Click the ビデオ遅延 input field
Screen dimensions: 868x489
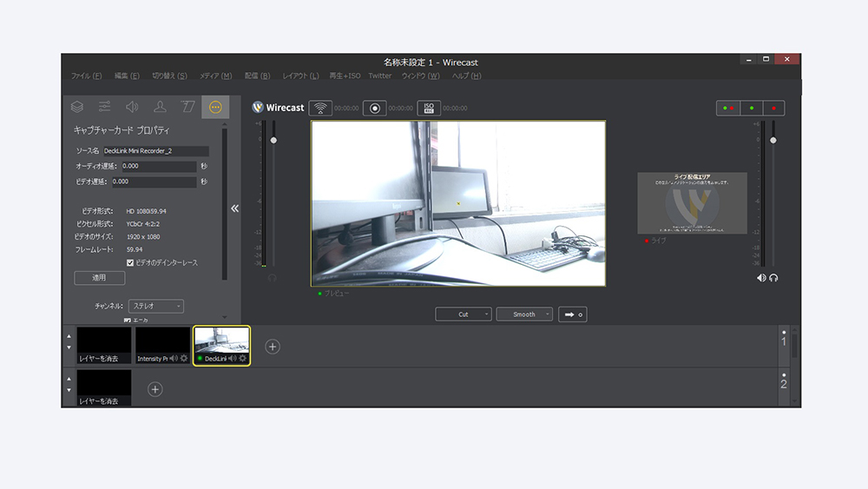click(154, 182)
